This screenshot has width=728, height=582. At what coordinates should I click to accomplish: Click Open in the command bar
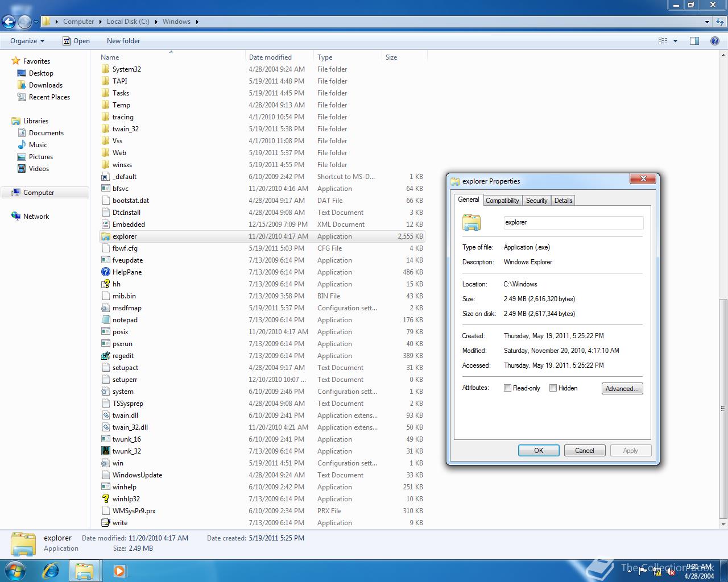point(76,41)
